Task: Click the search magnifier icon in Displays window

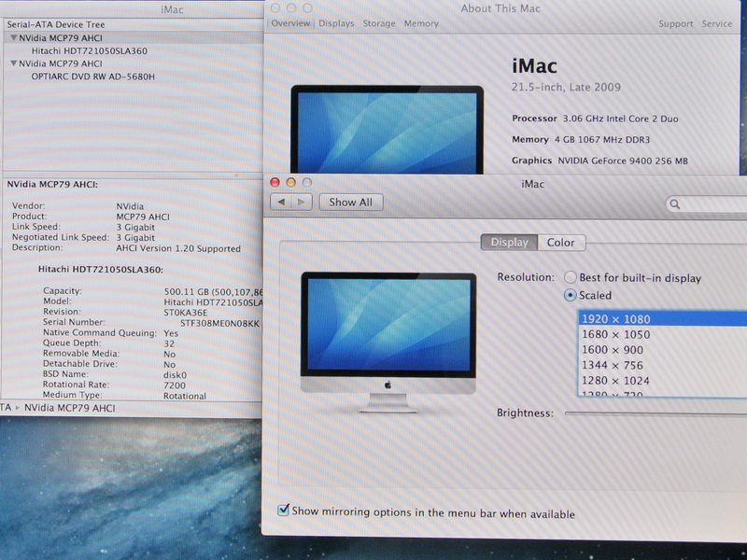Action: click(x=674, y=204)
